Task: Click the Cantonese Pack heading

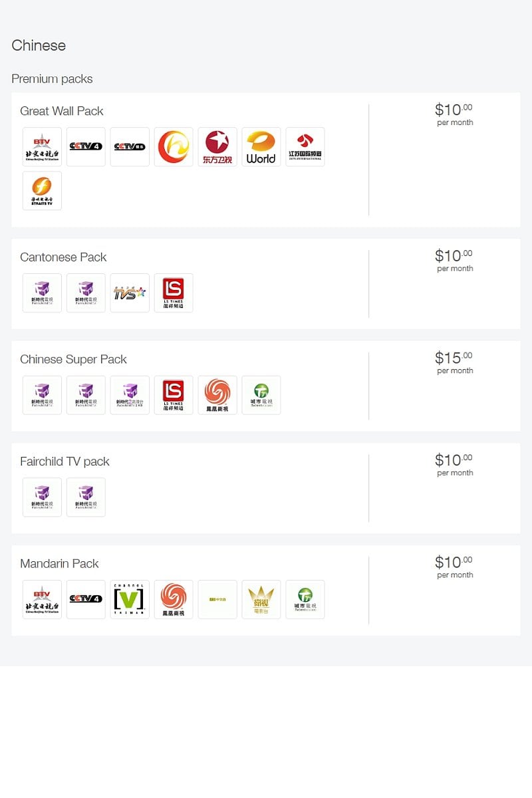Action: coord(63,257)
